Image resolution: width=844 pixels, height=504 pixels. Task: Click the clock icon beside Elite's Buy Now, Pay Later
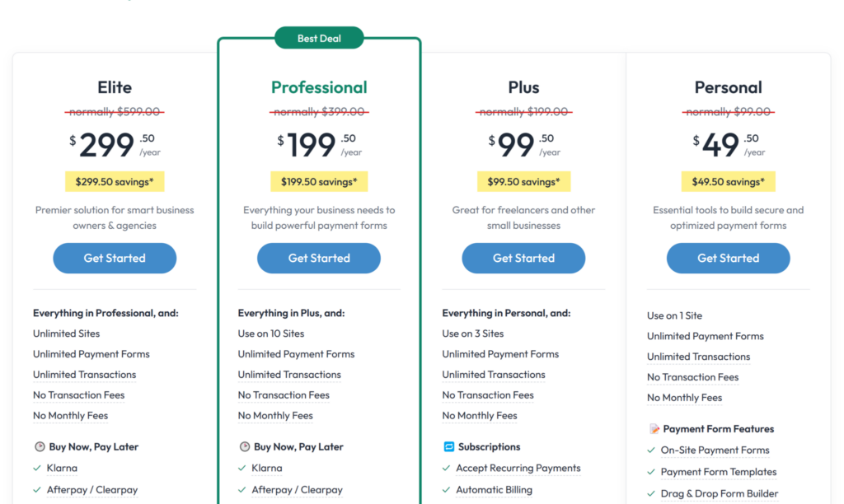click(40, 447)
